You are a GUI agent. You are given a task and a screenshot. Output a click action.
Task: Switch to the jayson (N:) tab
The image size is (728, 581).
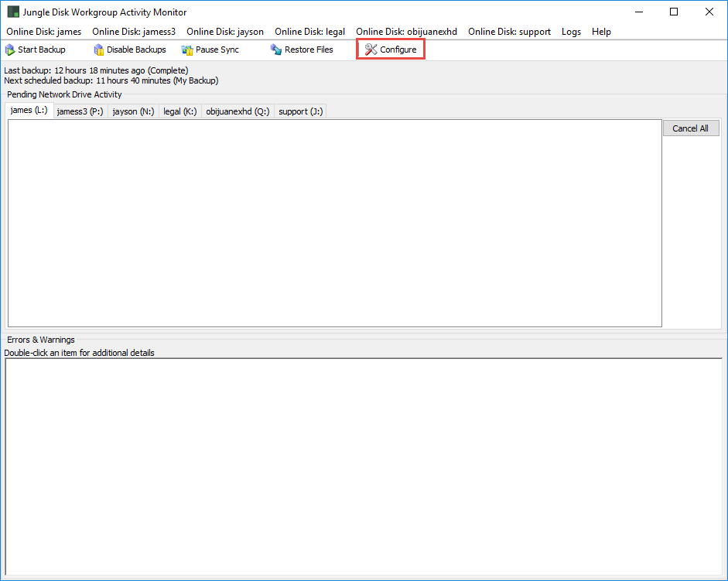click(x=133, y=111)
